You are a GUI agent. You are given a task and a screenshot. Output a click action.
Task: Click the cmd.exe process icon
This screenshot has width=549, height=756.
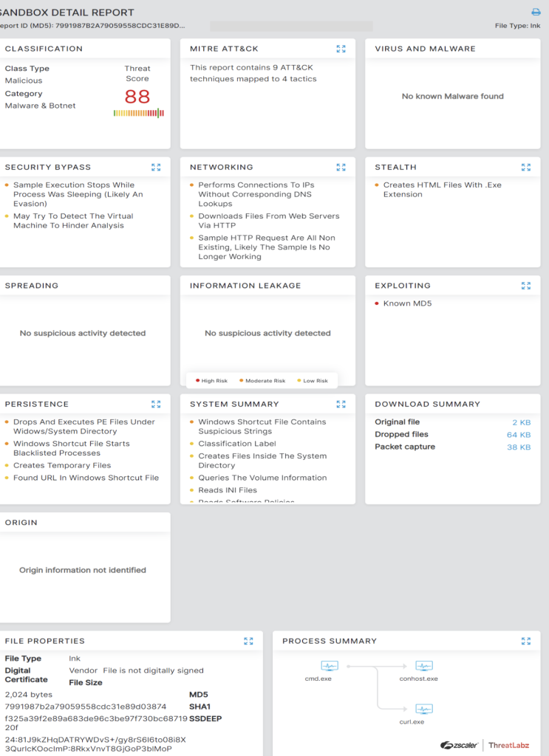pos(330,667)
